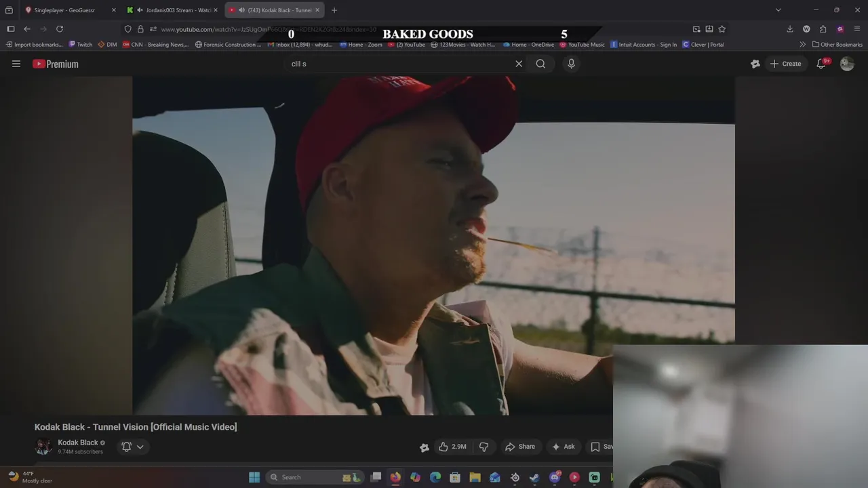The height and width of the screenshot is (488, 868).
Task: Open the Kodak Black channel avatar
Action: [x=43, y=447]
